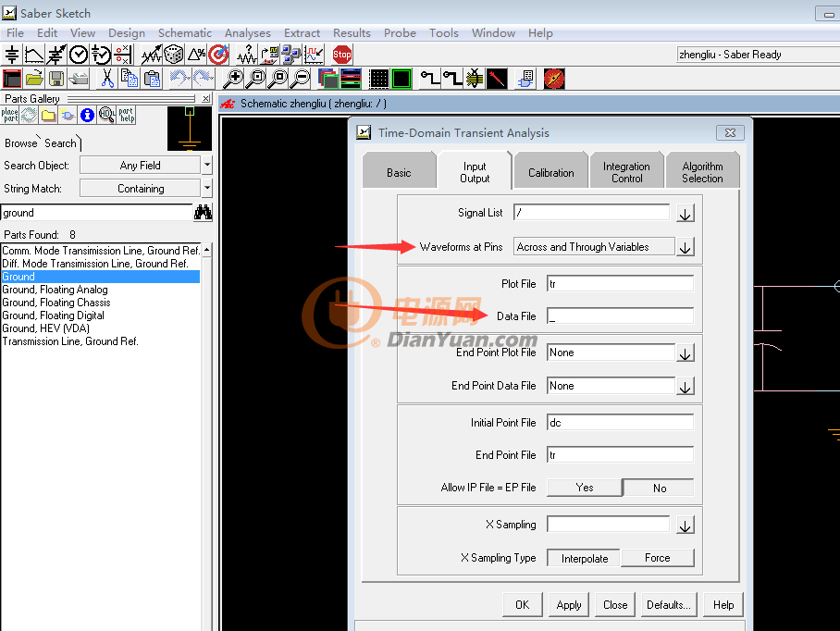
Task: Open the Extract menu
Action: pos(303,33)
